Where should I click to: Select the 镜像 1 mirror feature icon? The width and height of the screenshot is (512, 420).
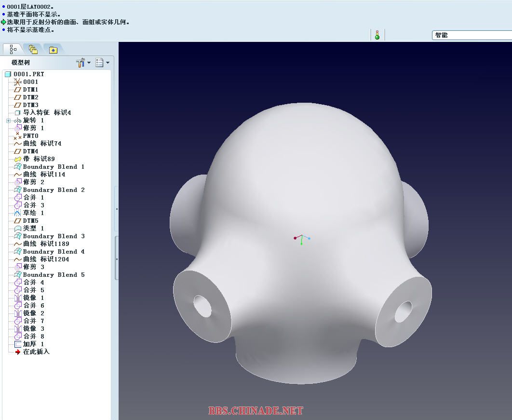point(18,298)
